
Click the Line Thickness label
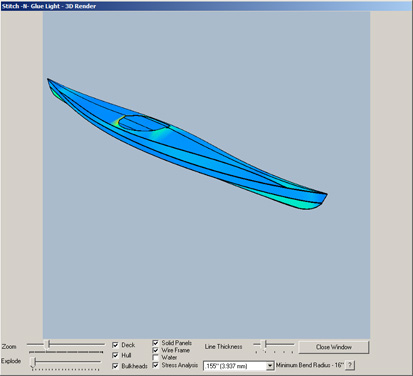pos(223,347)
